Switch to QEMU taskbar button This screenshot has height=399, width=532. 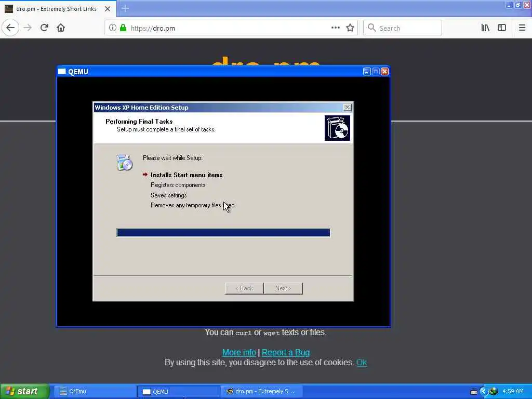179,392
